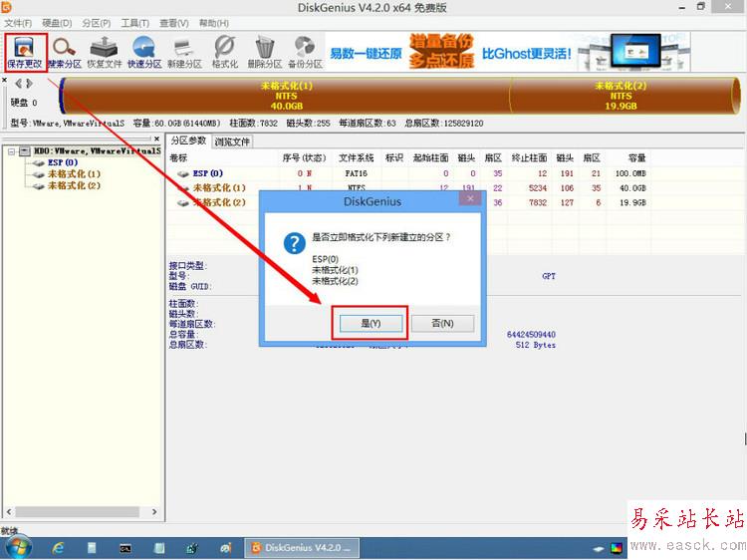Click the 文件系统 column header
Image resolution: width=747 pixels, height=560 pixels.
(x=356, y=157)
